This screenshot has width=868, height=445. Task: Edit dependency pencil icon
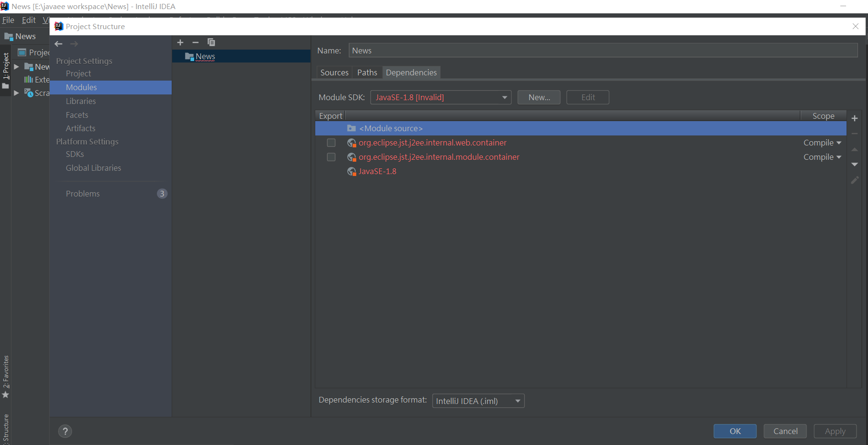(855, 180)
